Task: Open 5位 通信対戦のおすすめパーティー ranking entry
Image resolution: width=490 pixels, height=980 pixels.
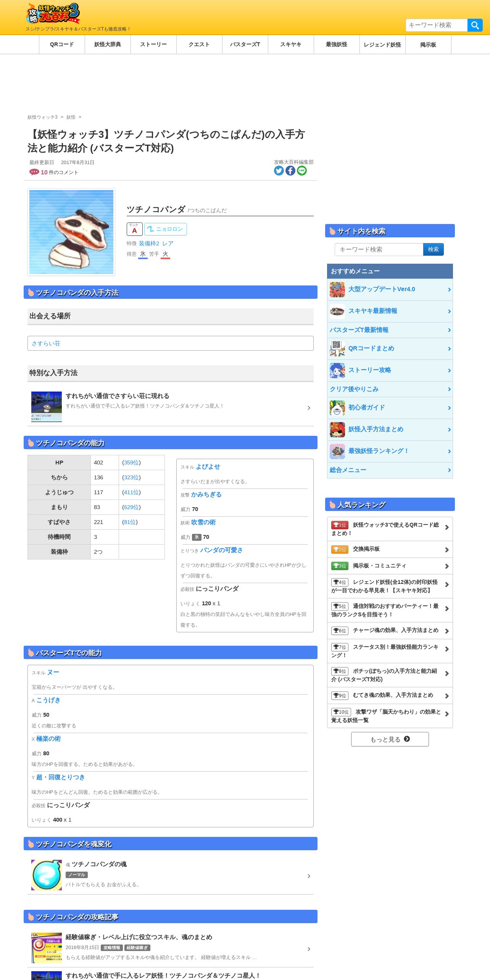Action: click(x=390, y=610)
